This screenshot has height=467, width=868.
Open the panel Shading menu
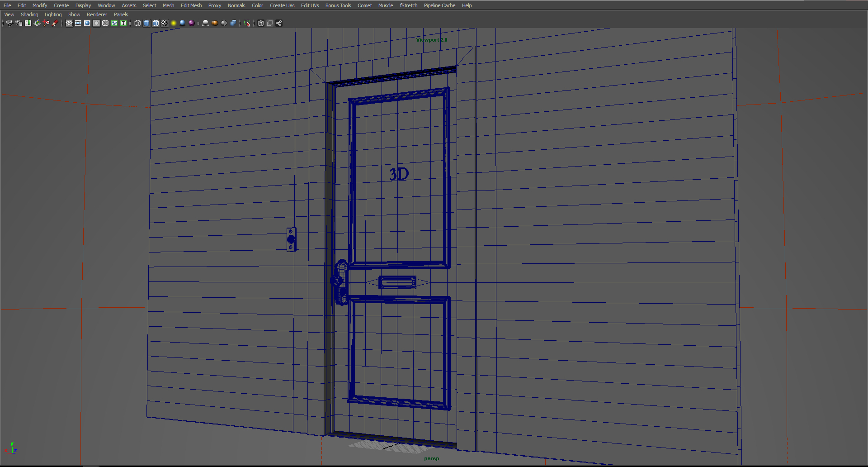29,14
